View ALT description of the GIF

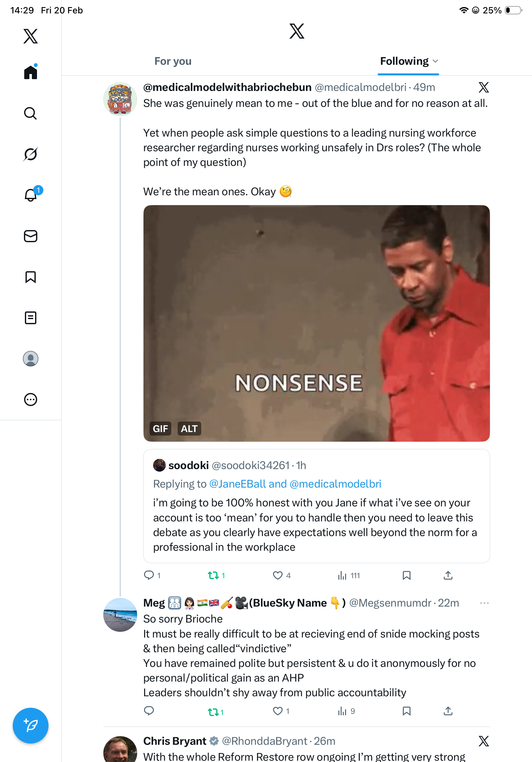click(189, 429)
